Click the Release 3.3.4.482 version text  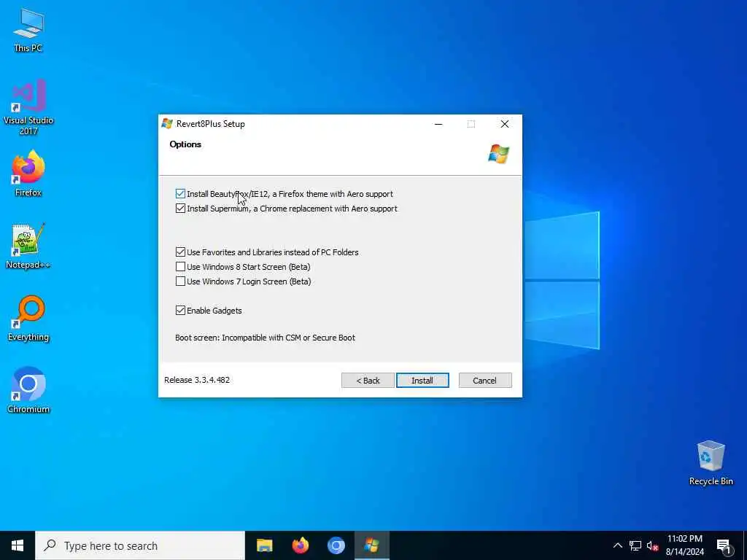point(197,380)
